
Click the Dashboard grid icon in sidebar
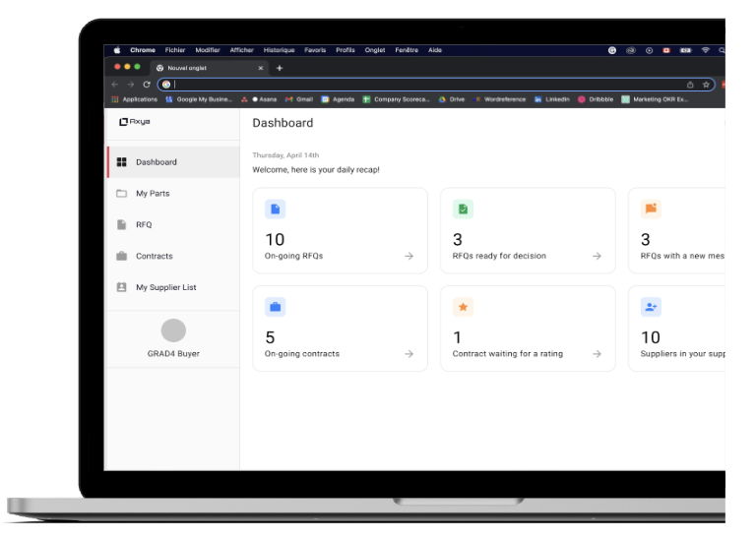point(122,162)
